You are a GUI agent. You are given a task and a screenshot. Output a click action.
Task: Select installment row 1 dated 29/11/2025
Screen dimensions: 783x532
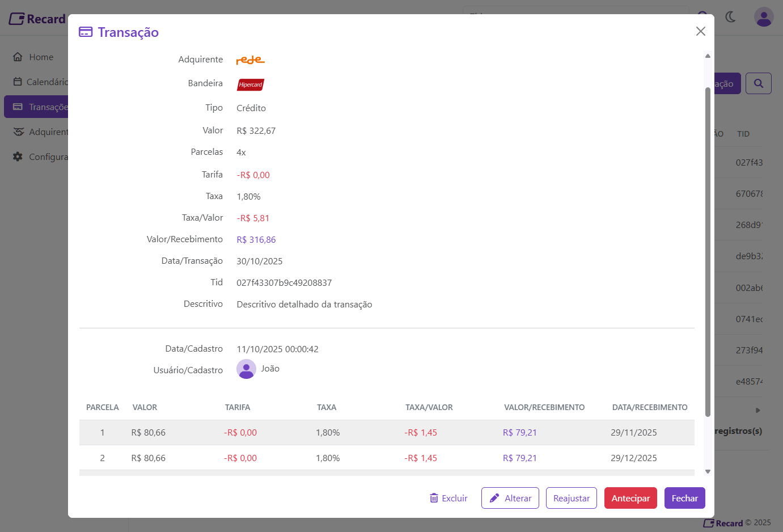coord(387,432)
